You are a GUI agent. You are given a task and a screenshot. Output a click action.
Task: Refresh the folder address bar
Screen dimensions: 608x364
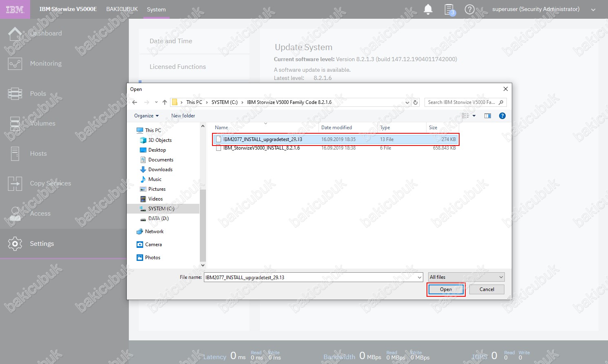[x=416, y=102]
